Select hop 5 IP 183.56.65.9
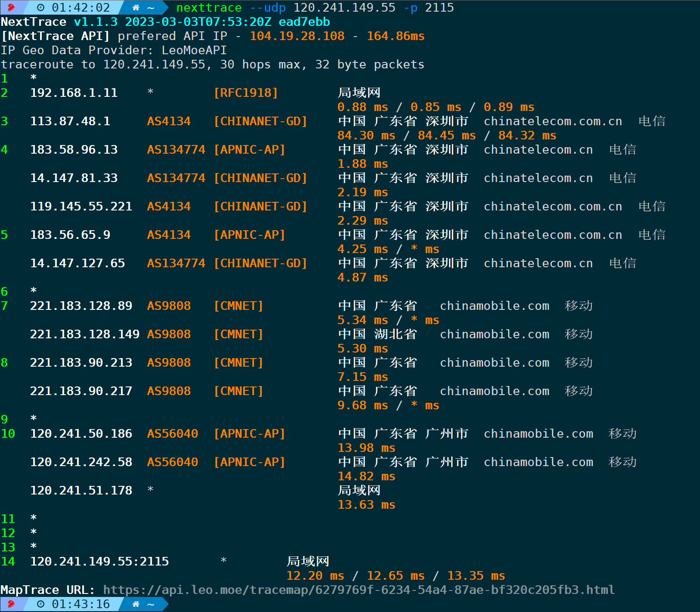 click(70, 235)
